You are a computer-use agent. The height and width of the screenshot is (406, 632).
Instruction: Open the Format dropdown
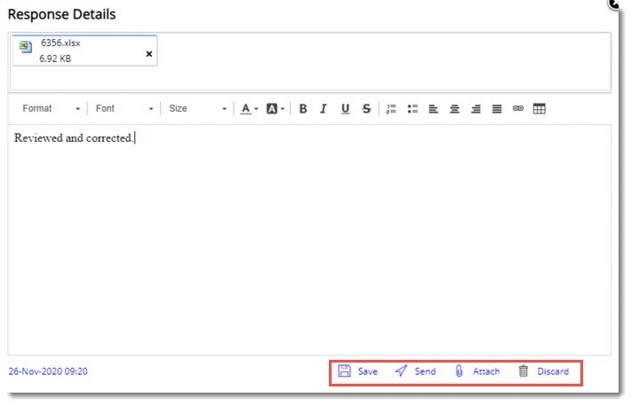51,109
